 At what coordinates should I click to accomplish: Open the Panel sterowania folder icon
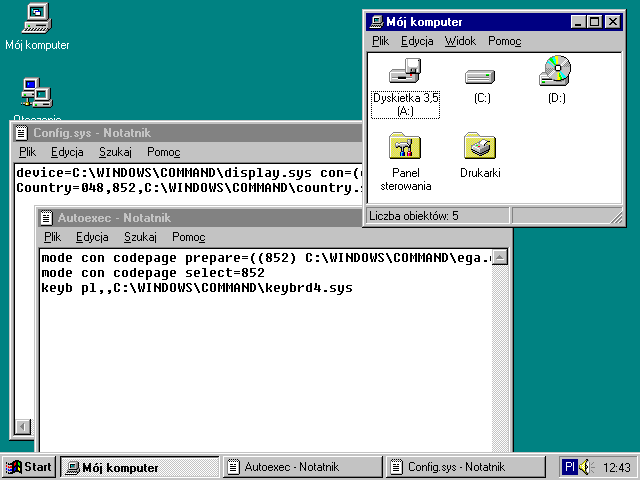pos(405,146)
